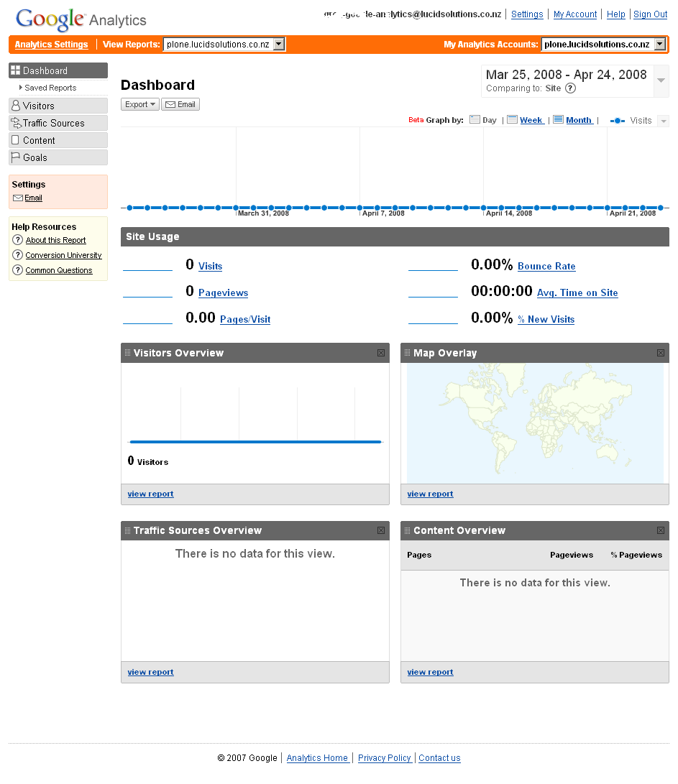Switch graph to Month view

coord(579,121)
